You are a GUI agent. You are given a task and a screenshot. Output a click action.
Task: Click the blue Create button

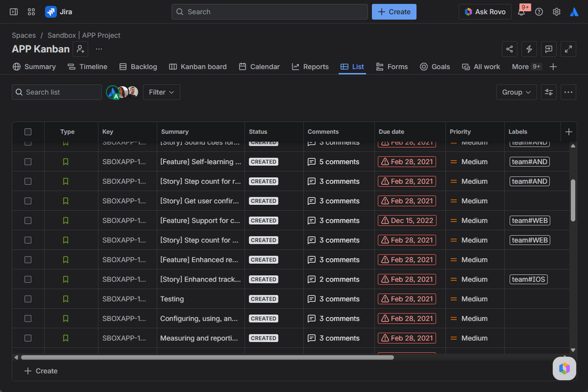pos(394,12)
